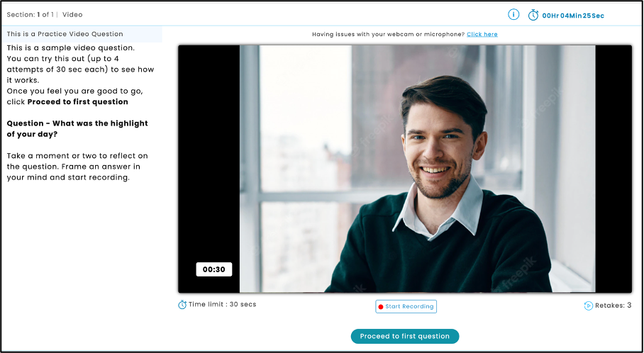Click the Retakes: 3 counter text
The image size is (644, 353).
pos(614,305)
